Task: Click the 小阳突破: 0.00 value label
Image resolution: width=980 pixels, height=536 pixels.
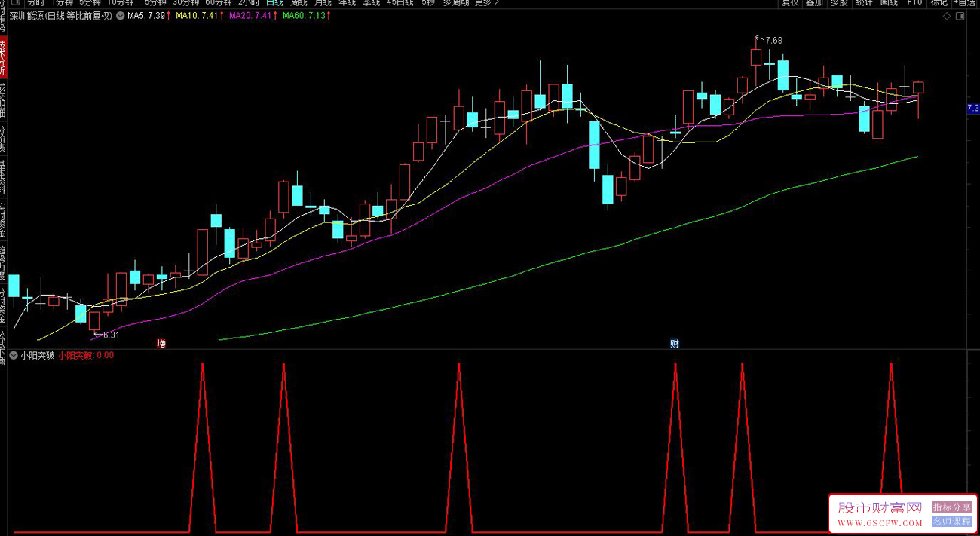Action: pyautogui.click(x=86, y=355)
